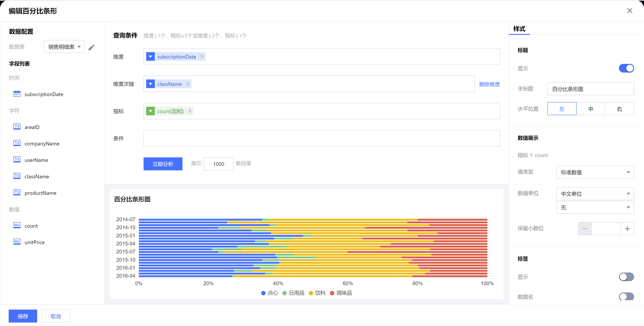
Task: Remove the className tag from 维度次轴
Action: 188,84
